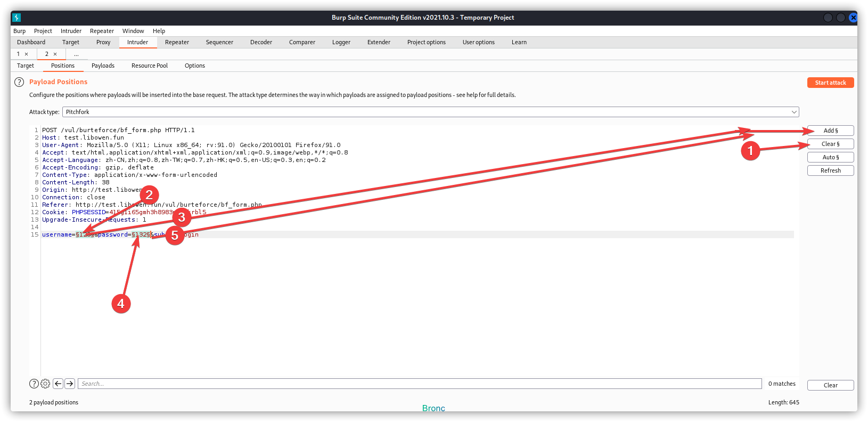Click the User-Agent header line
The height and width of the screenshot is (422, 868).
[191, 145]
